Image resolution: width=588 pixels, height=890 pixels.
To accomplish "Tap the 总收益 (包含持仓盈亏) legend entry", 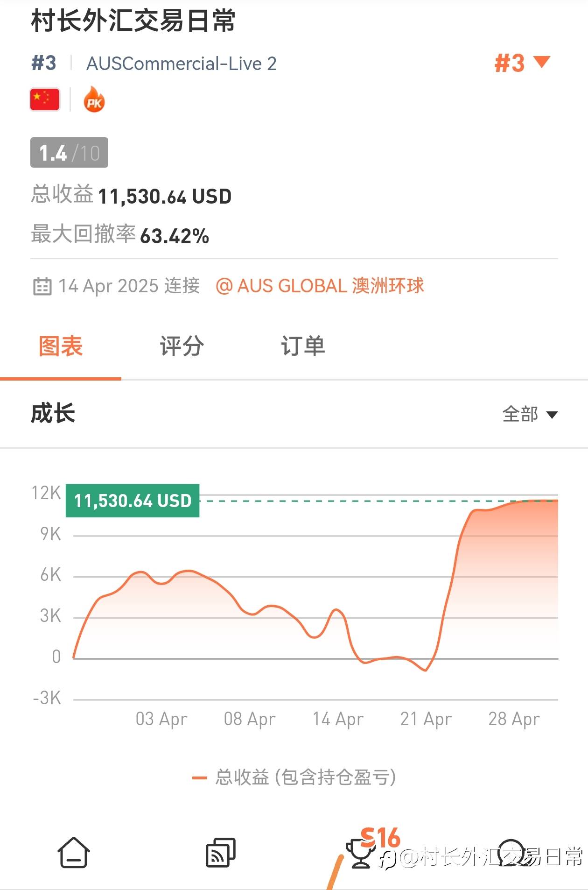I will [x=294, y=777].
